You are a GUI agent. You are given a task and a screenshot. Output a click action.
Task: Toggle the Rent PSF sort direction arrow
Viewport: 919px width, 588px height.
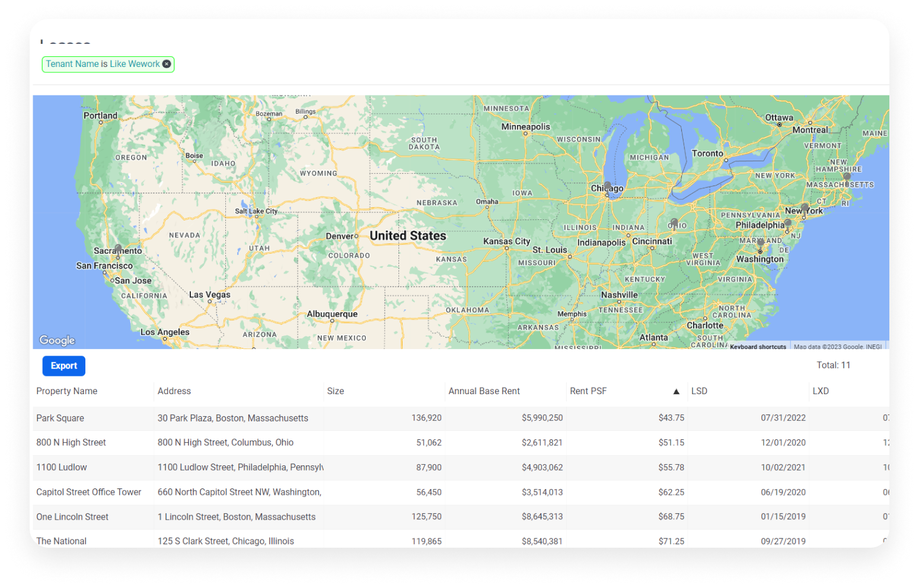tap(675, 391)
